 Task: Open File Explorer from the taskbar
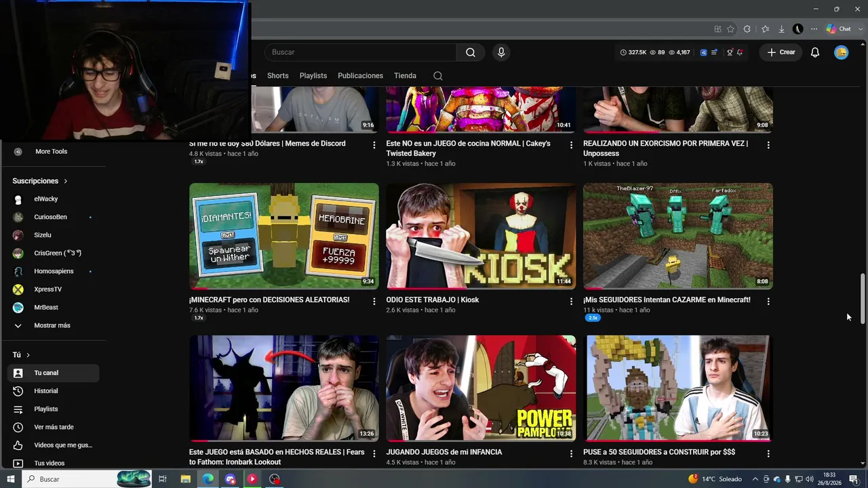click(x=185, y=479)
